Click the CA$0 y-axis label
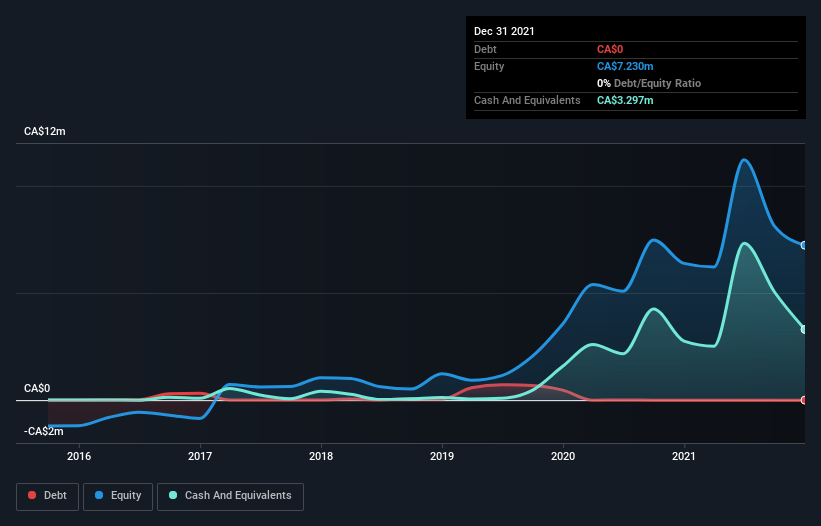This screenshot has height=526, width=821. tap(37, 388)
